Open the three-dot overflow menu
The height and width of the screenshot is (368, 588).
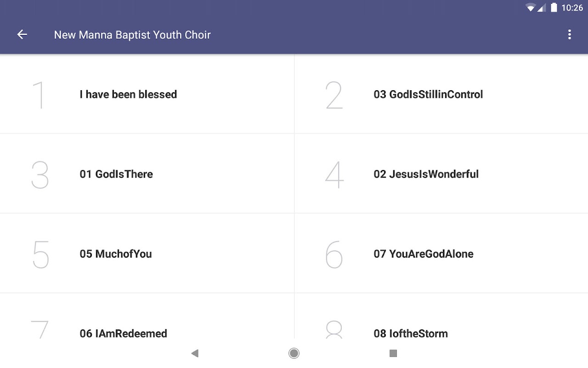[569, 34]
